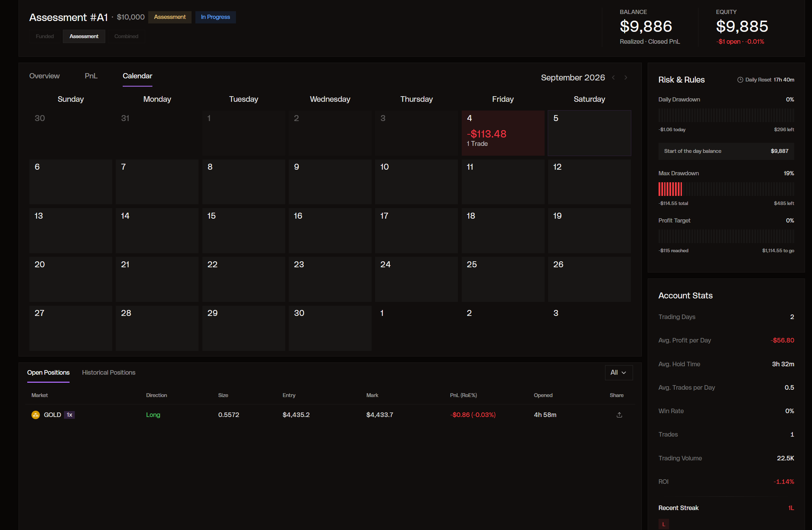Image resolution: width=812 pixels, height=530 pixels.
Task: Go to the next month arrow
Action: [626, 78]
